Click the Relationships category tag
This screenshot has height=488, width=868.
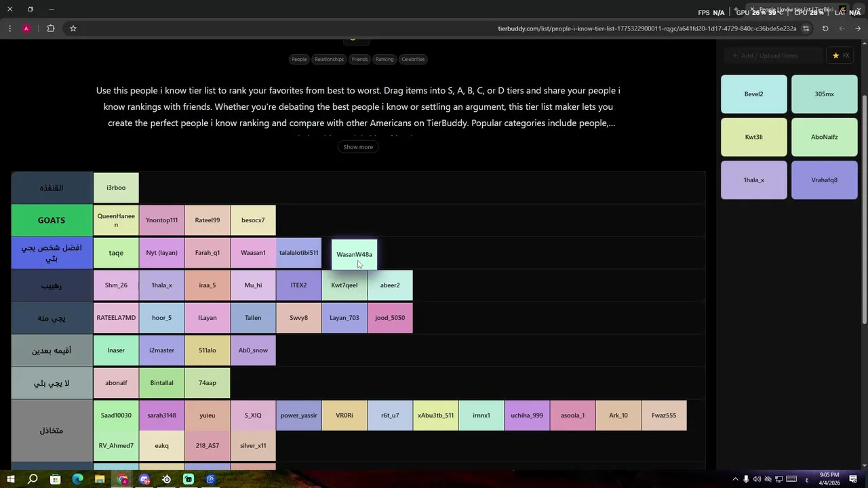point(329,59)
